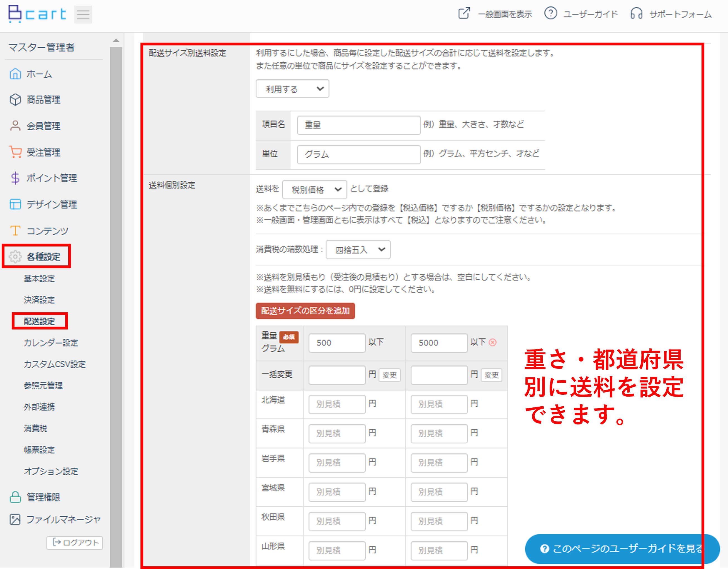Click 配送サイズの区分を追加 button
The height and width of the screenshot is (569, 728).
(x=305, y=311)
